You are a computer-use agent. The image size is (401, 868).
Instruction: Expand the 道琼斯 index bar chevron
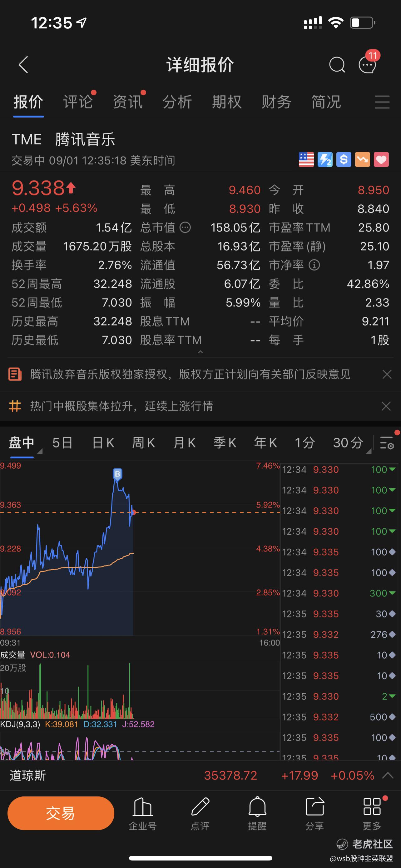tap(388, 775)
